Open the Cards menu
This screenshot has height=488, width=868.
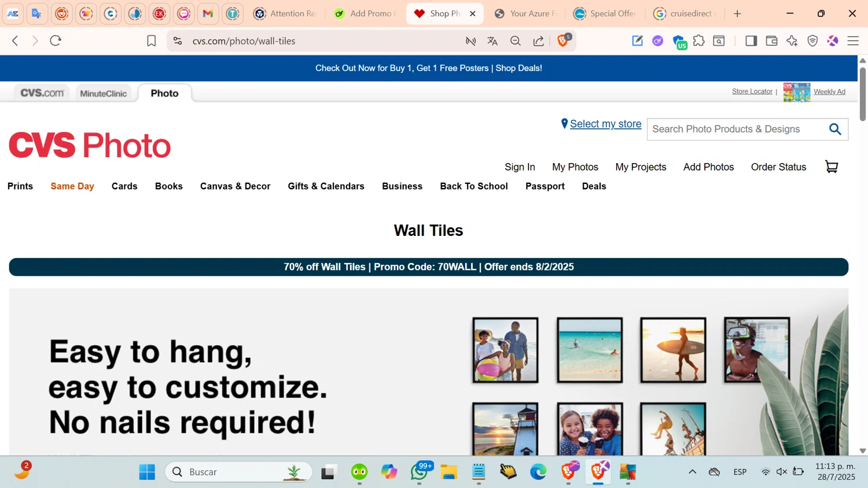(124, 186)
